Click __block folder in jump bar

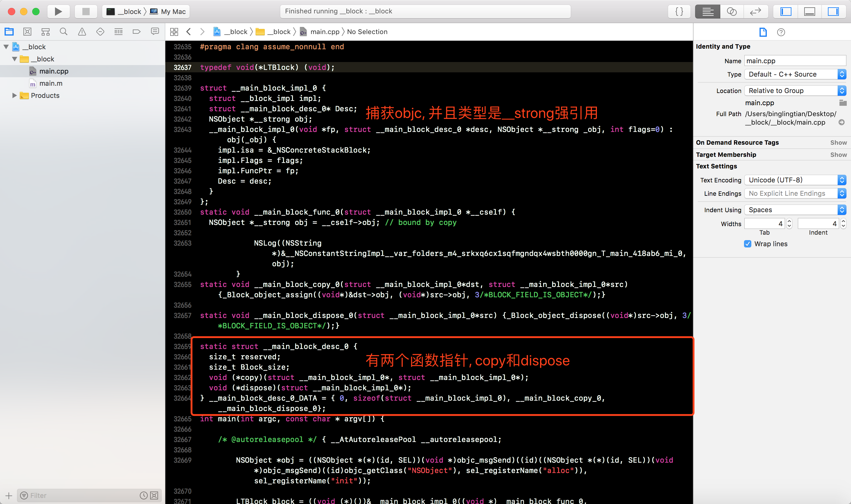[273, 32]
